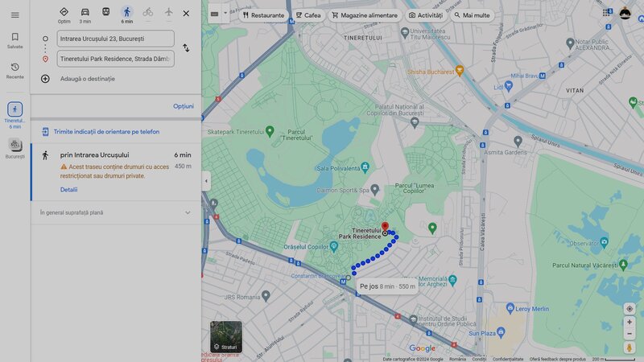Open the Straturi layers thumbnail

pos(225,336)
